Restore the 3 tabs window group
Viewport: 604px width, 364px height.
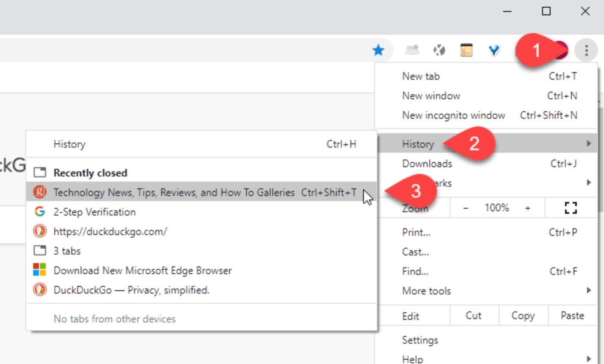(67, 251)
